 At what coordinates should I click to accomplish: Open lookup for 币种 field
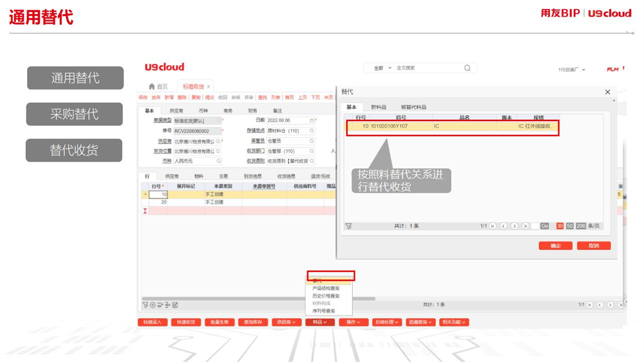tap(218, 161)
